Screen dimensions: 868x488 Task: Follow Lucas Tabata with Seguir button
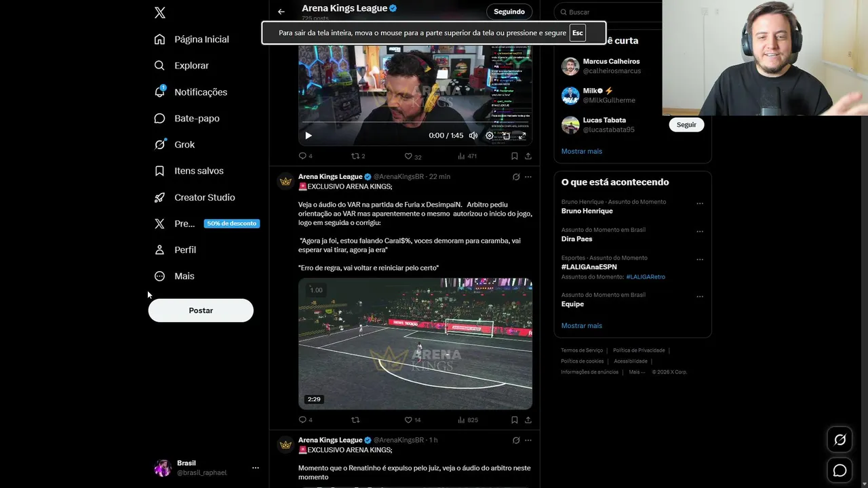tap(686, 125)
